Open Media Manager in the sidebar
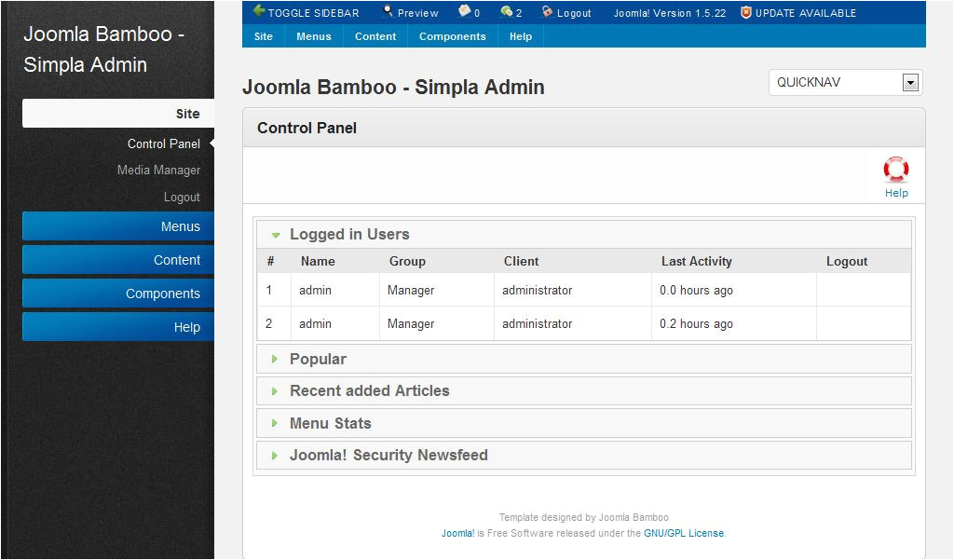 click(x=158, y=171)
